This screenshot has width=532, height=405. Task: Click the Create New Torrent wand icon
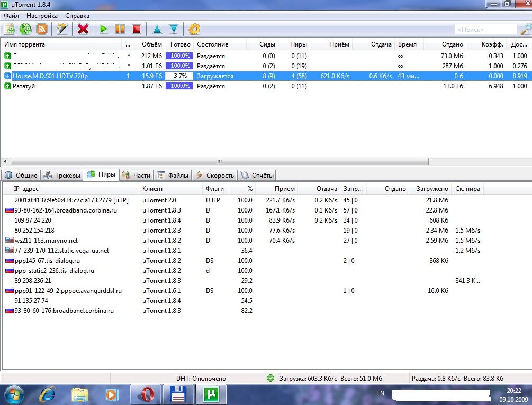coord(62,29)
